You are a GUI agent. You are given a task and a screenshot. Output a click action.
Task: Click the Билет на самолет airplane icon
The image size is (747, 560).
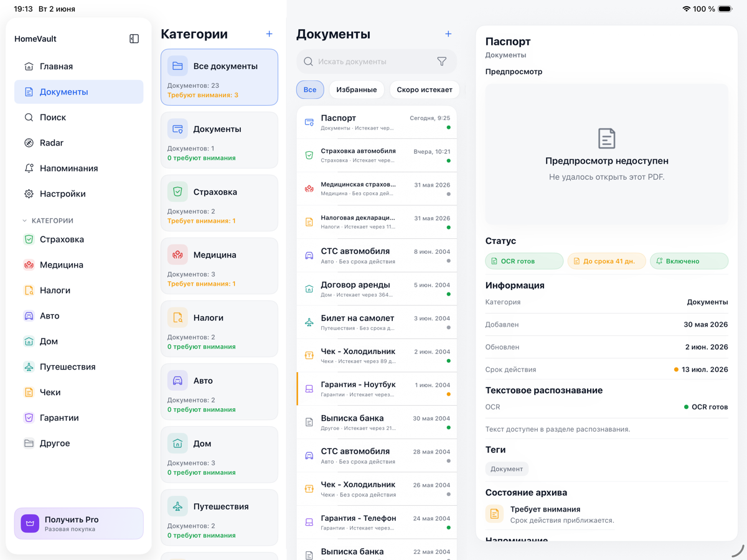[309, 322]
